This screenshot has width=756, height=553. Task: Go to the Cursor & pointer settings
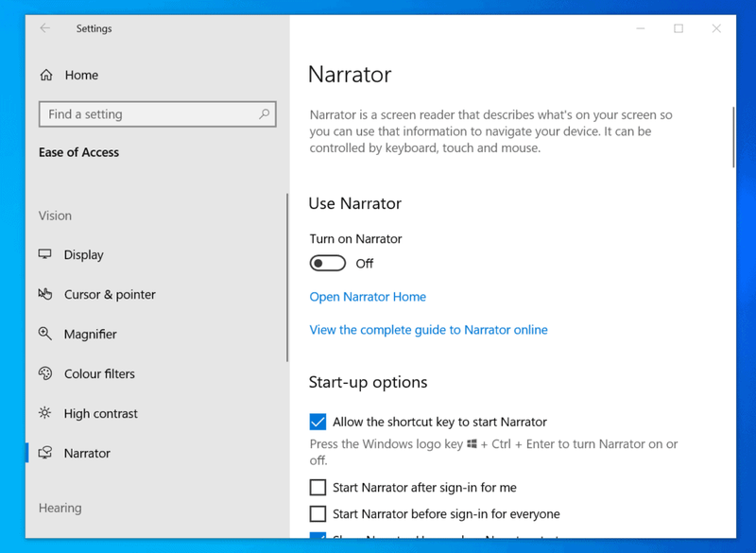point(110,295)
